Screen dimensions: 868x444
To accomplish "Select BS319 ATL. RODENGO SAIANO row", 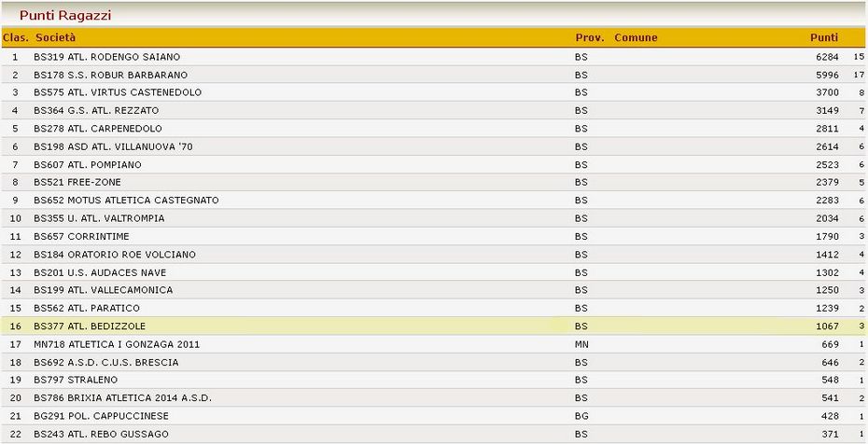I will (x=434, y=57).
